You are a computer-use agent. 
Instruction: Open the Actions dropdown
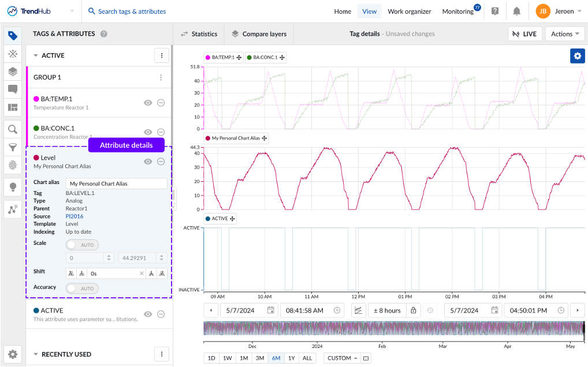click(564, 34)
